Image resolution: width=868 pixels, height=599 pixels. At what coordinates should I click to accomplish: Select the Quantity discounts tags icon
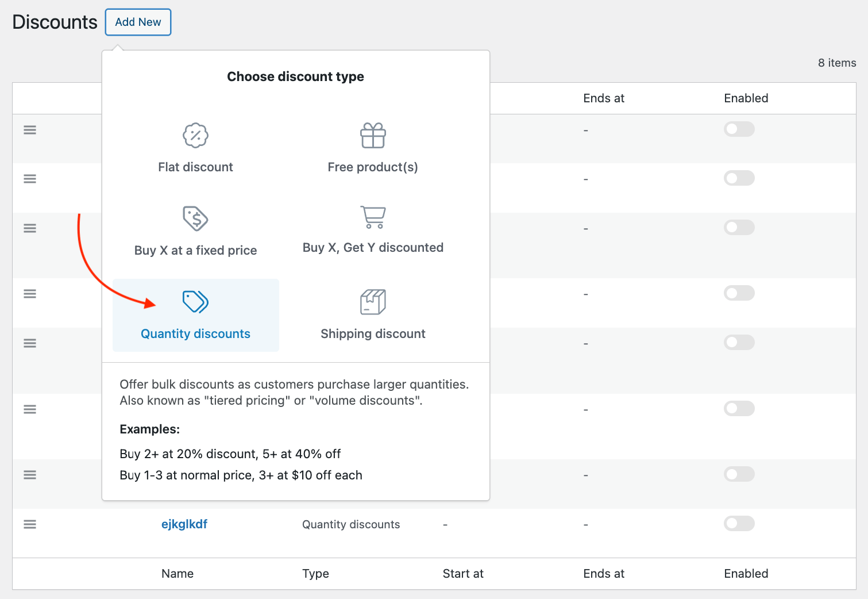click(x=195, y=302)
